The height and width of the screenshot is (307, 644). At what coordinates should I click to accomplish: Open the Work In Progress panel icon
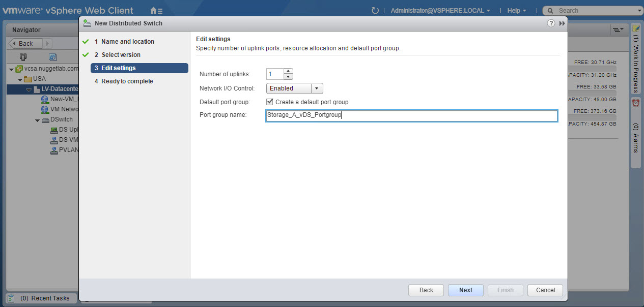tap(636, 28)
